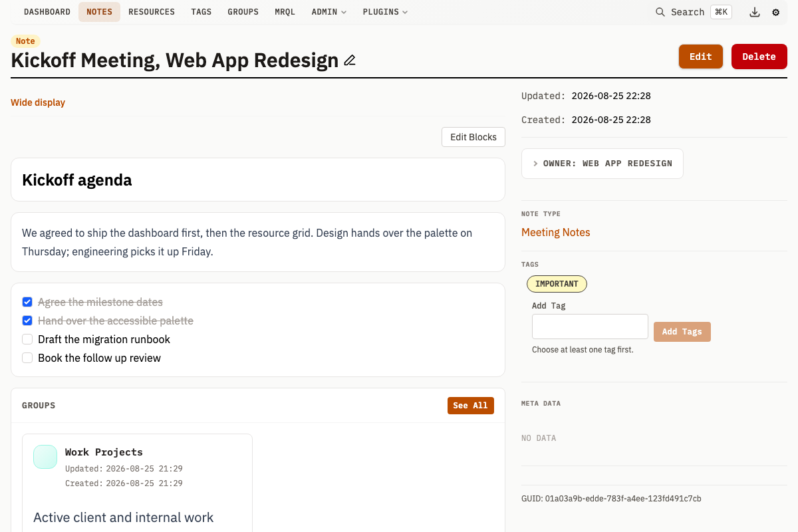The image size is (798, 532).
Task: Click the pencil icon beside the note title
Action: click(x=350, y=61)
